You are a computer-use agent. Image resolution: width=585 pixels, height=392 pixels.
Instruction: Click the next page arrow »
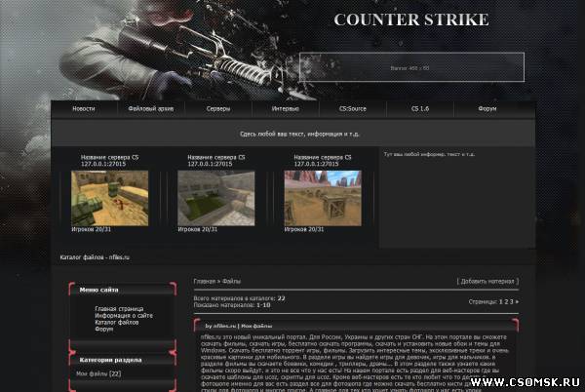(x=517, y=301)
